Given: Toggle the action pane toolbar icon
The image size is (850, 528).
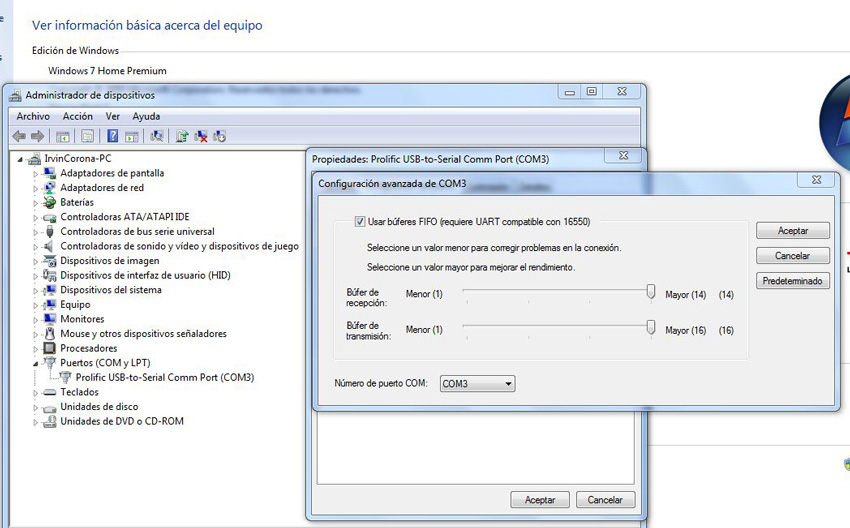Looking at the screenshot, I should coord(132,136).
